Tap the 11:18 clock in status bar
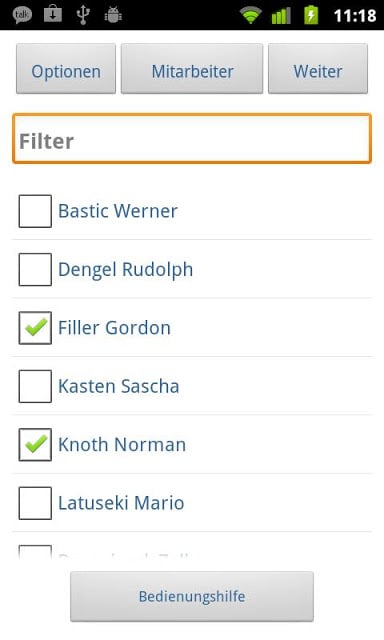Viewport: 384px width, 640px height. coord(355,16)
